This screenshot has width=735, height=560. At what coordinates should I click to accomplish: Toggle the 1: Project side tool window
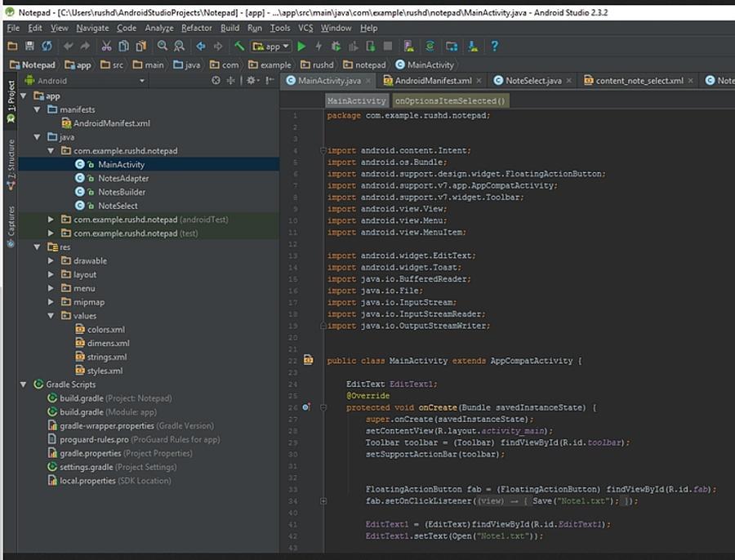click(x=11, y=101)
